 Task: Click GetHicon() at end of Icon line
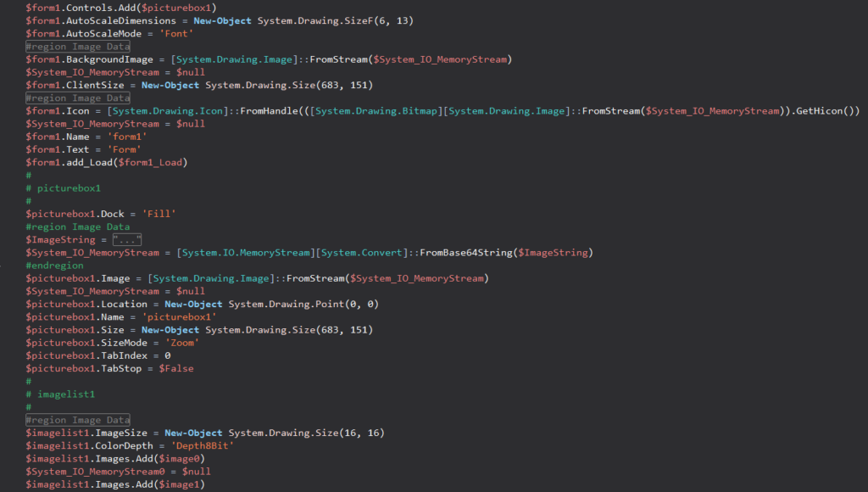[825, 111]
